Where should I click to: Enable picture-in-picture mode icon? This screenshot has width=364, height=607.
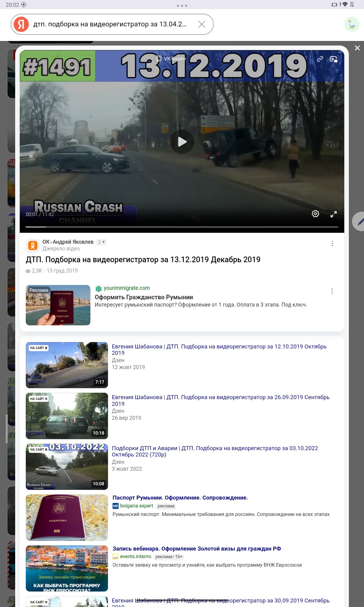[334, 59]
